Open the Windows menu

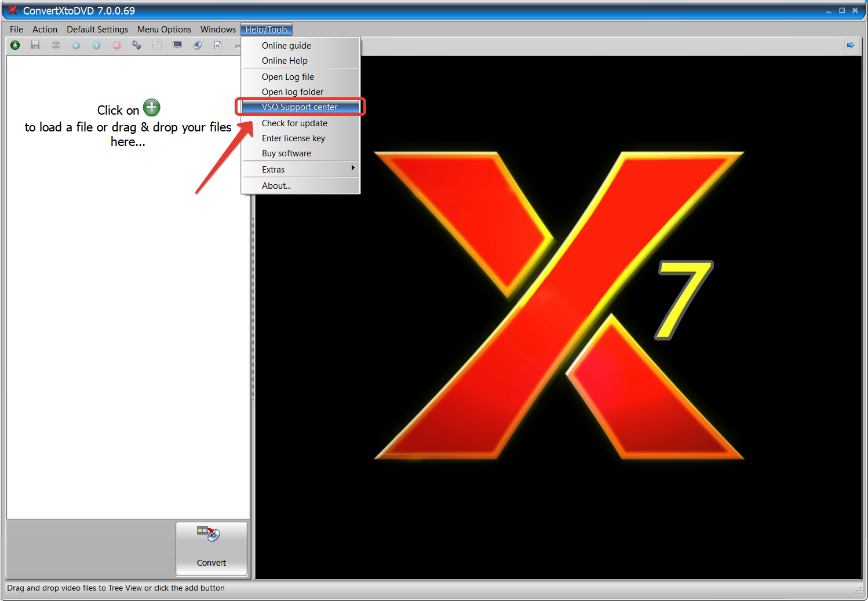pyautogui.click(x=218, y=30)
